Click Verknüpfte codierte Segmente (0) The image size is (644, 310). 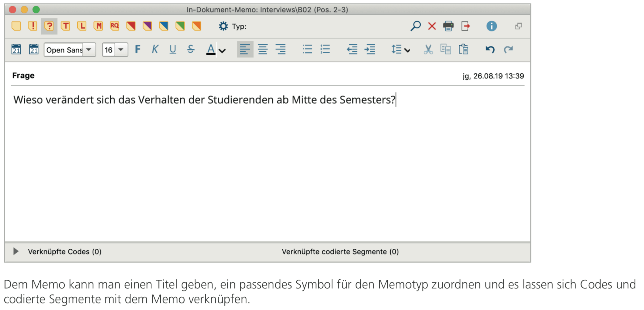coord(340,252)
